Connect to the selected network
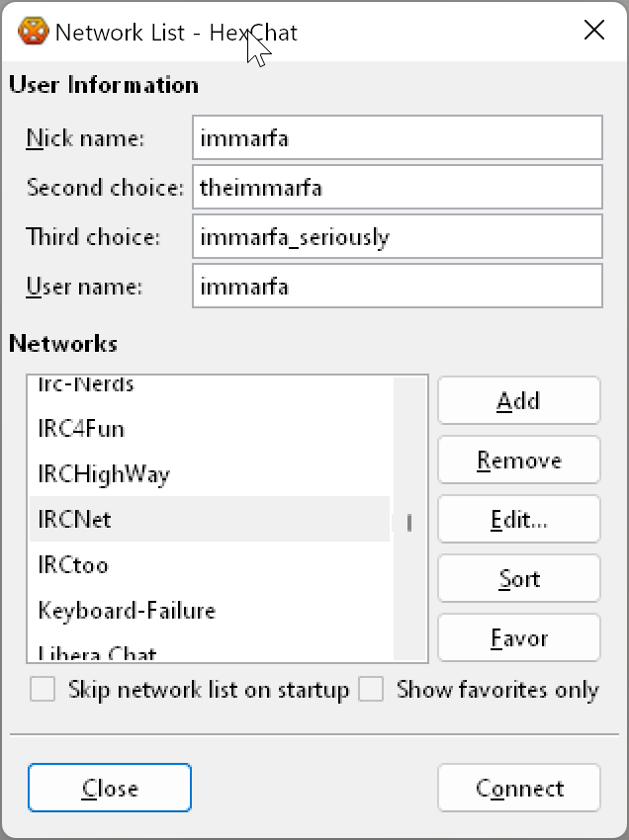629x840 pixels. click(x=518, y=788)
